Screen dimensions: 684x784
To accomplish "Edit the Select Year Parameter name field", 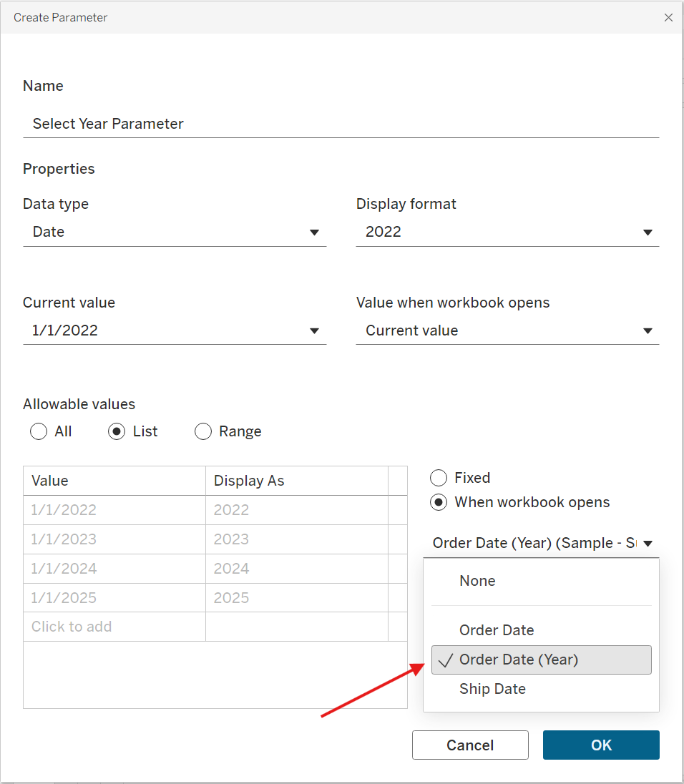I will coord(341,124).
